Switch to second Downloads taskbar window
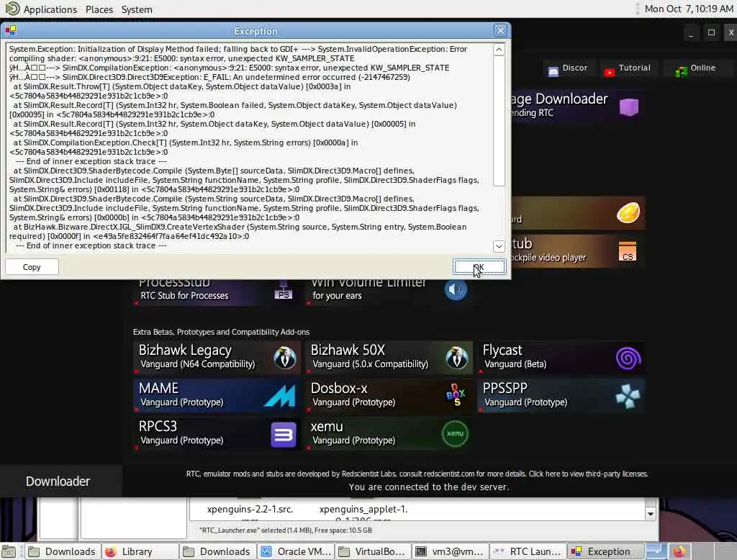 217,551
